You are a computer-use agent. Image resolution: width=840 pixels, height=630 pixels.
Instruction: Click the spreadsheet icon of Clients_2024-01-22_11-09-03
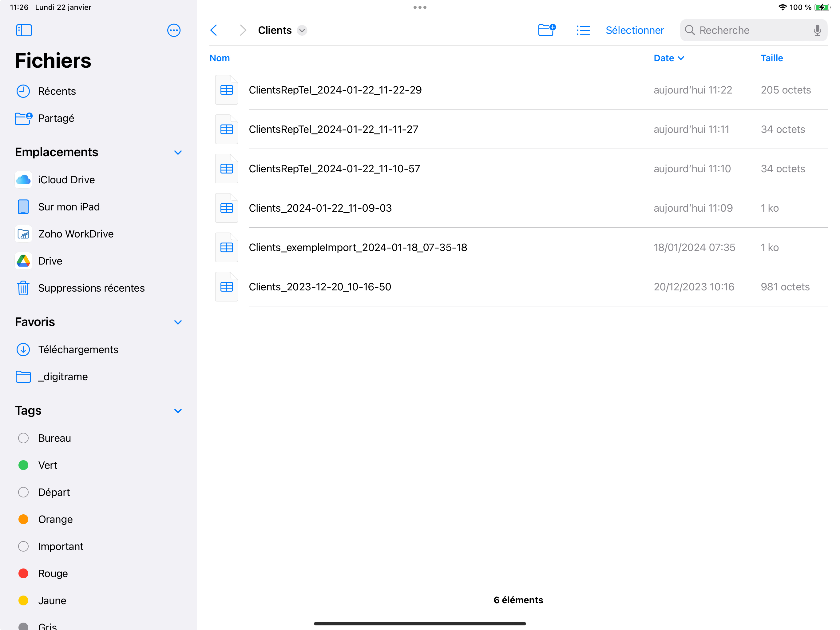point(226,208)
